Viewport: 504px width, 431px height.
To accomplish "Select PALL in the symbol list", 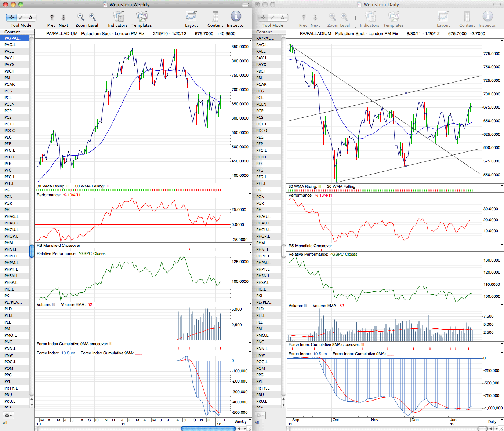I will (15, 51).
